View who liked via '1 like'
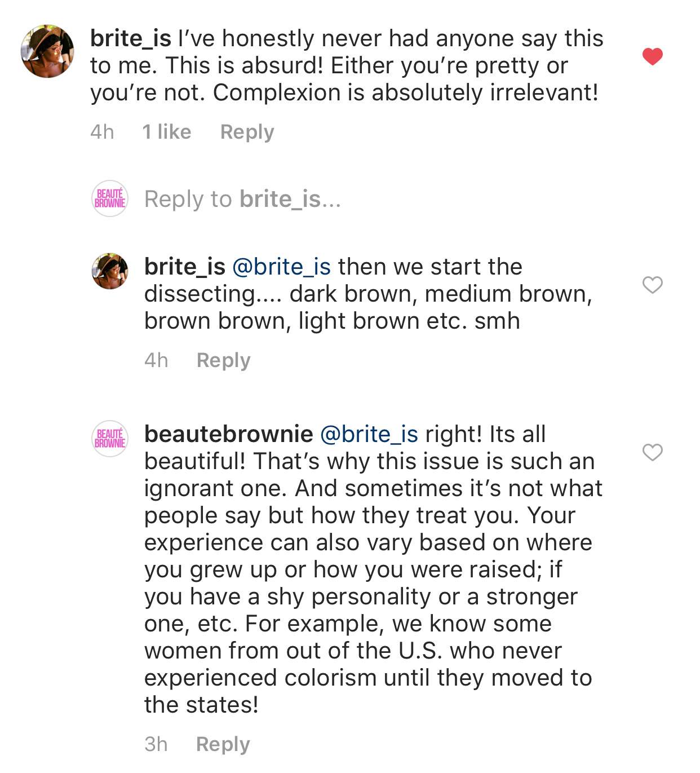Screen dimensions: 700x773 point(166,132)
